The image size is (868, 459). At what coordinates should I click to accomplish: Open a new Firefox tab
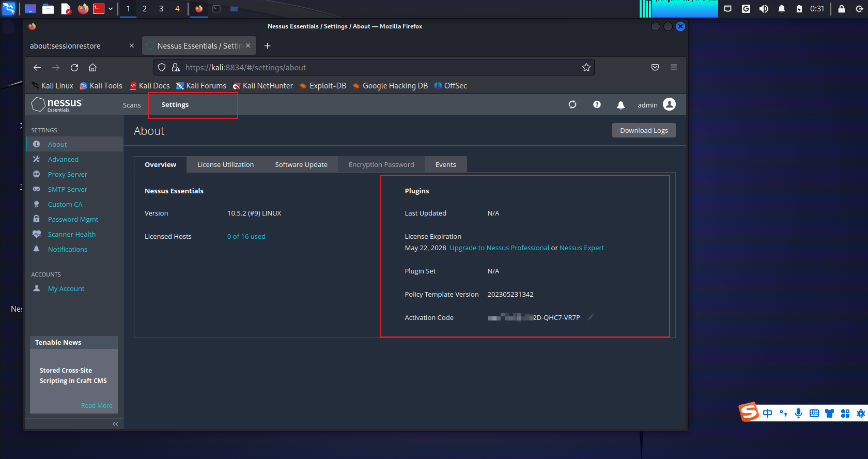268,46
